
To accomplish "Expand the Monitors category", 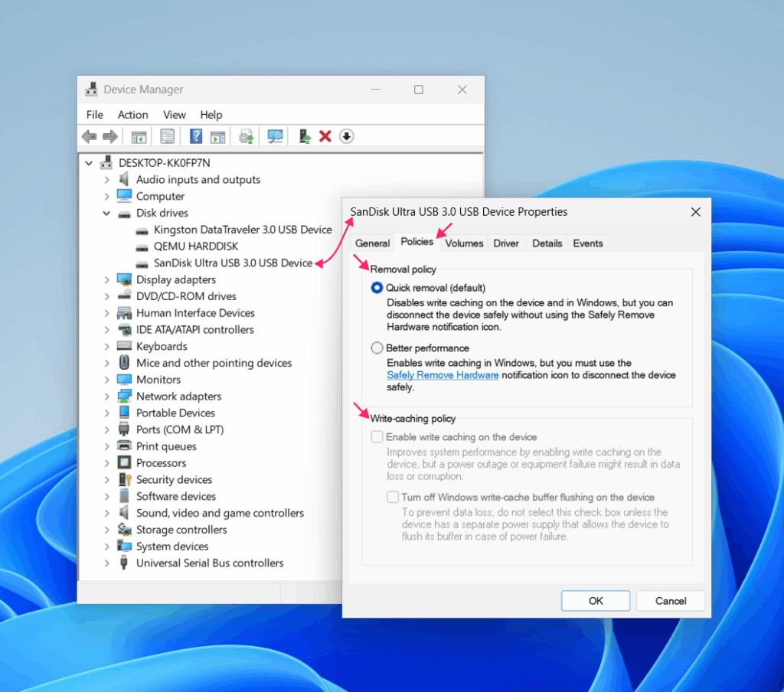I will tap(106, 380).
